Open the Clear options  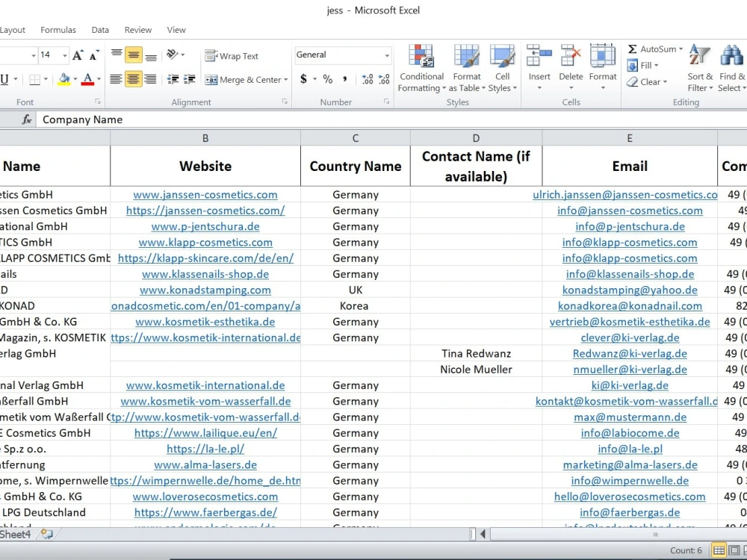[x=646, y=82]
